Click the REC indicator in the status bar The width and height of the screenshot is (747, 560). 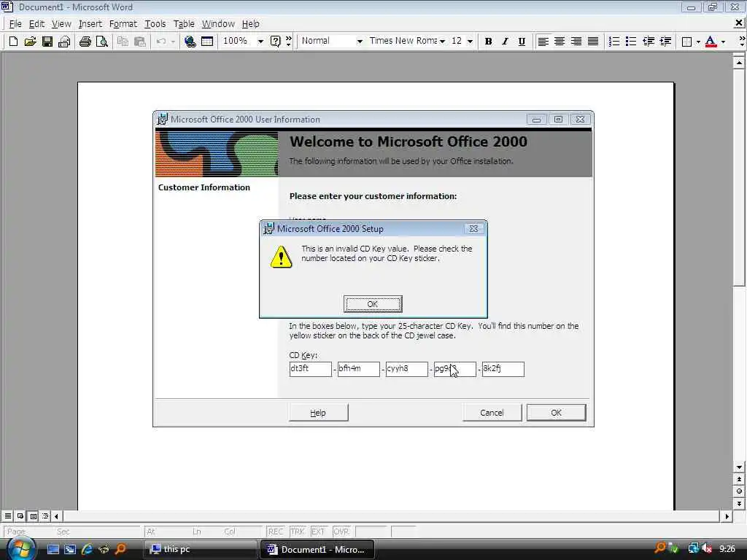(276, 532)
